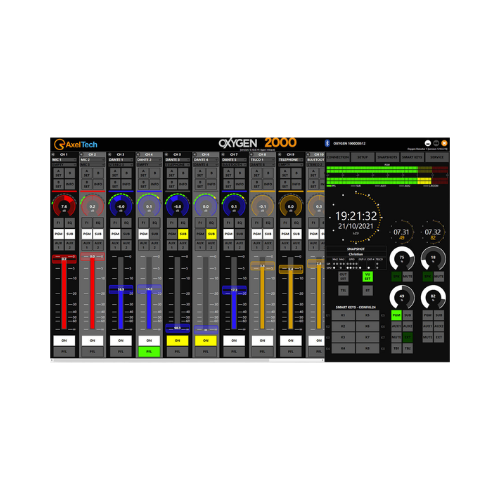Click the 19:21:32 clock display

coord(356,216)
